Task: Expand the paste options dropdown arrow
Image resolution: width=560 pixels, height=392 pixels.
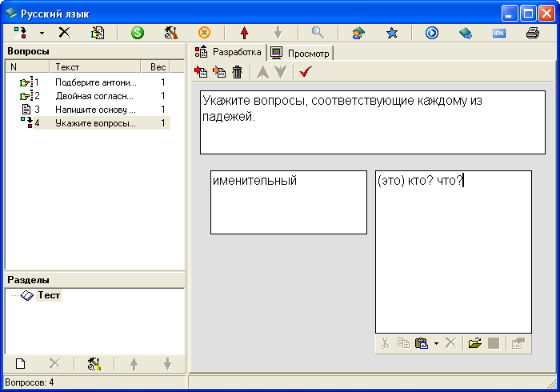Action: coord(436,344)
